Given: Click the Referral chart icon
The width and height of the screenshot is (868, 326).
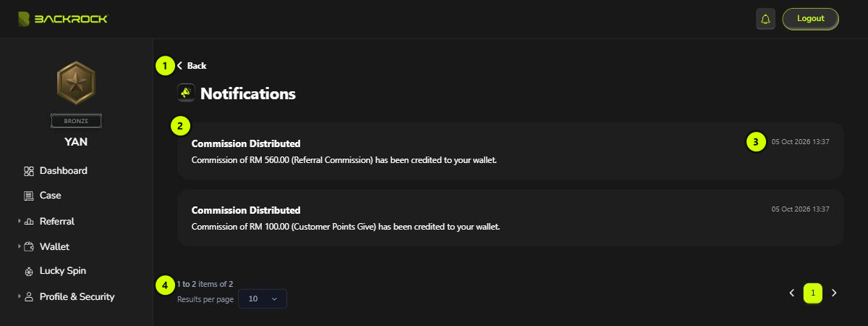Looking at the screenshot, I should tap(29, 222).
